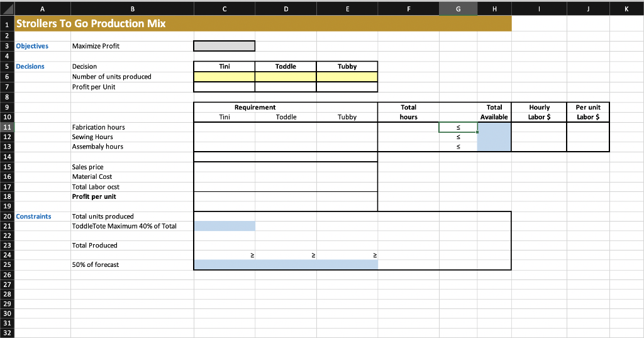Click the 50% of forecast label
Viewport: 644px width, 338px height.
(96, 264)
